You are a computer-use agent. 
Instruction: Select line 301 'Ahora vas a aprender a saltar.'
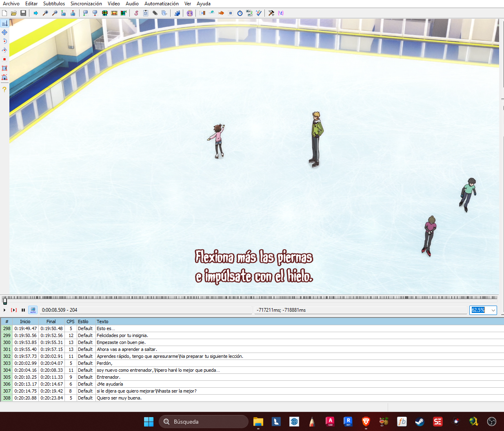click(x=252, y=349)
